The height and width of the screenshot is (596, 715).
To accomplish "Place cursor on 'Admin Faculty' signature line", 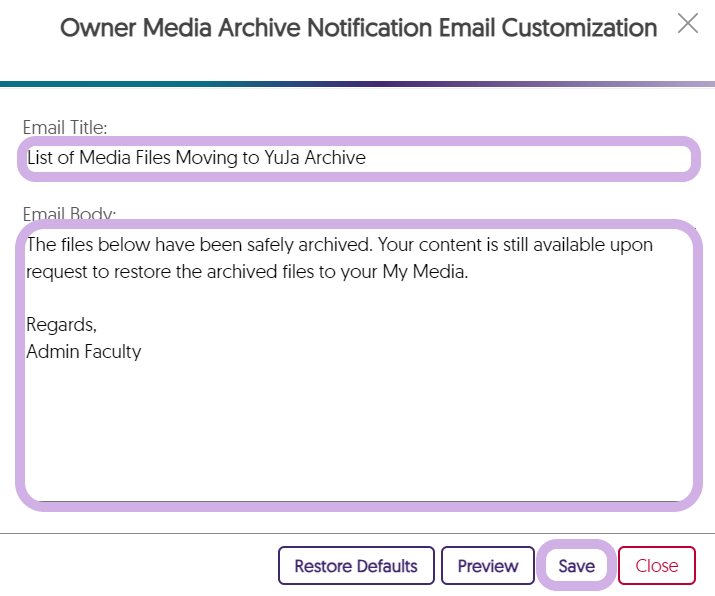I will [x=84, y=351].
